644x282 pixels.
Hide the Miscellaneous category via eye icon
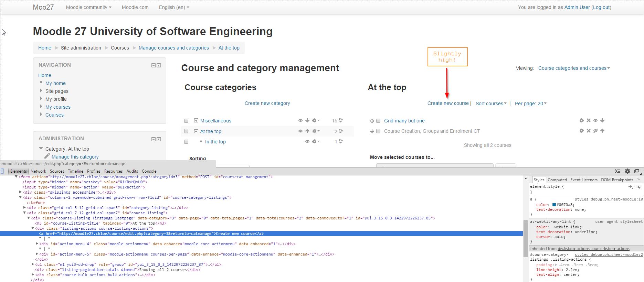point(300,120)
